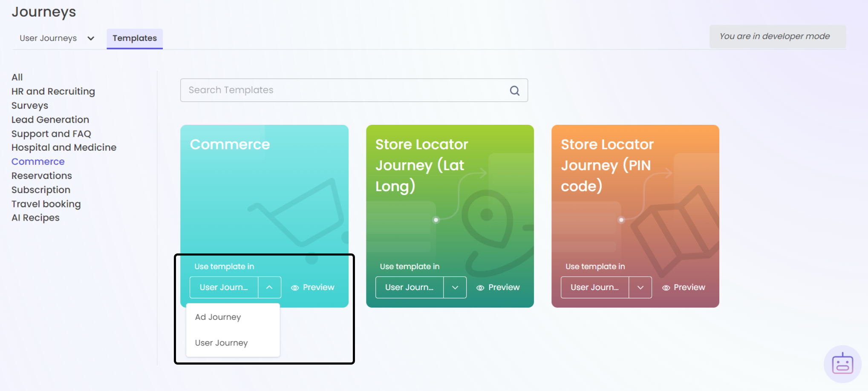Viewport: 868px width, 391px height.
Task: Click the search magnifier icon
Action: (x=514, y=91)
